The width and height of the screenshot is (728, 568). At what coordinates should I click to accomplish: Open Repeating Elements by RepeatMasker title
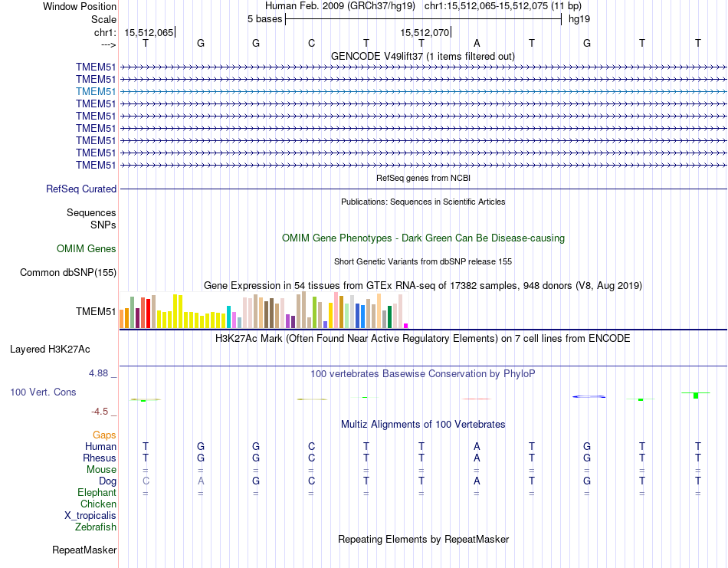click(x=423, y=540)
